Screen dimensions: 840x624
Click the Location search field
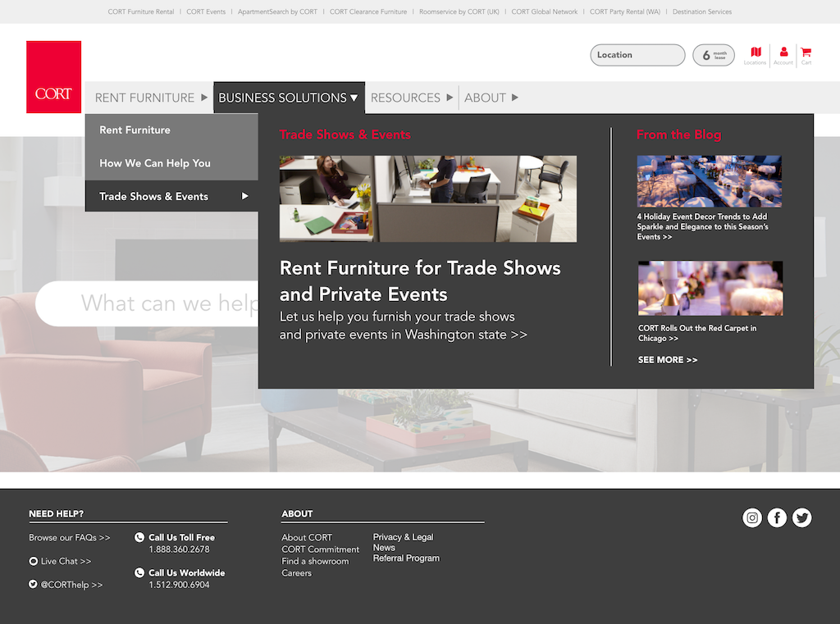coord(637,54)
